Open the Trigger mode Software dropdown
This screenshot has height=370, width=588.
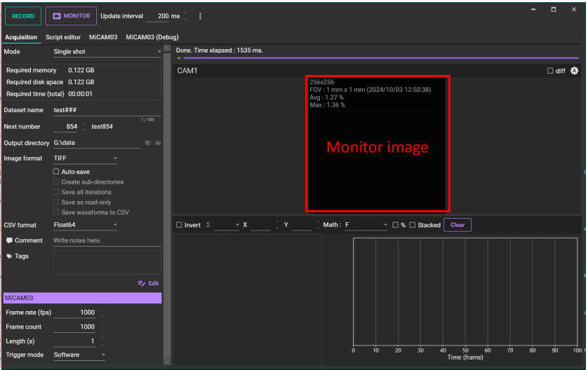(x=79, y=355)
